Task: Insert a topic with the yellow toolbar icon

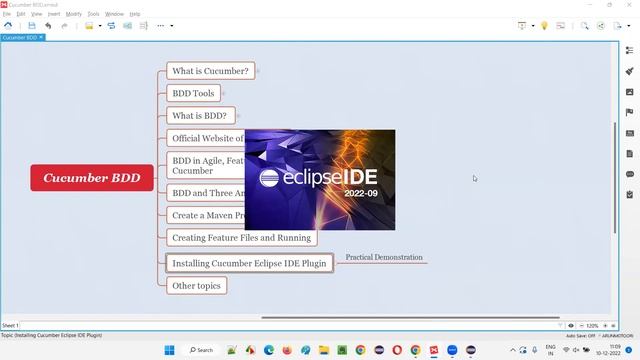Action: click(x=89, y=26)
